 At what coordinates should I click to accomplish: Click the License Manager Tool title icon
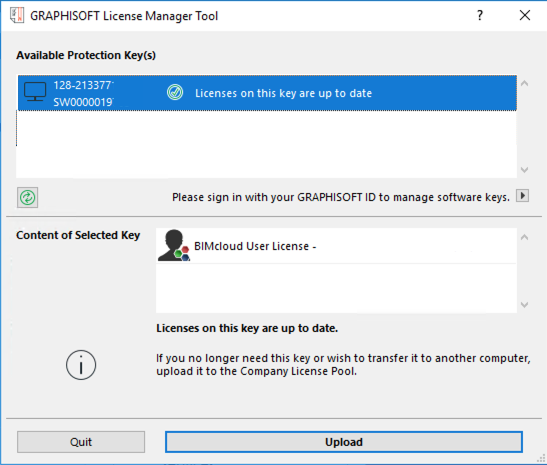coord(17,15)
